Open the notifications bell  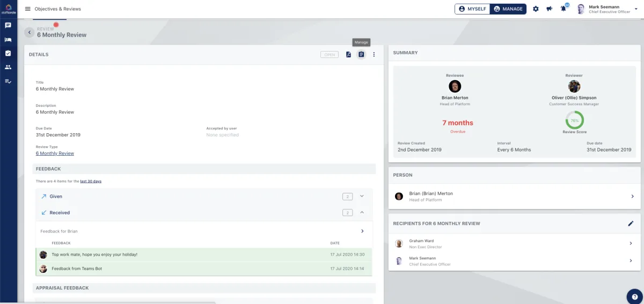pos(563,9)
